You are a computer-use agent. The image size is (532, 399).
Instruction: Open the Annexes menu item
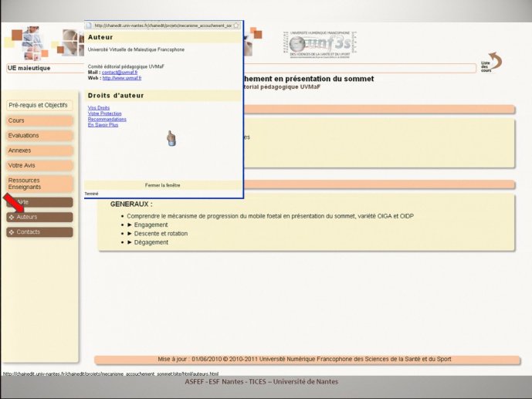point(39,150)
